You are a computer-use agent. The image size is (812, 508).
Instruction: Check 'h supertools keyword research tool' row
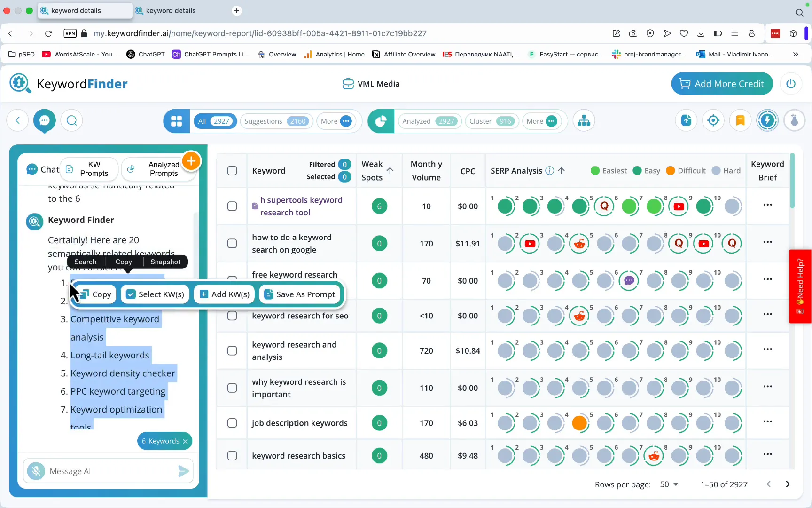coord(232,206)
